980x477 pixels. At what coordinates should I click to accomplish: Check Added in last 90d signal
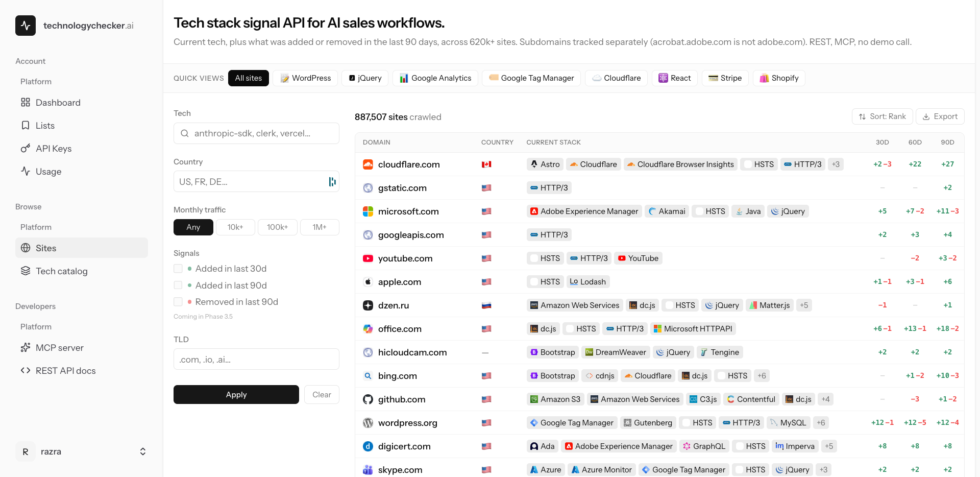coord(178,285)
